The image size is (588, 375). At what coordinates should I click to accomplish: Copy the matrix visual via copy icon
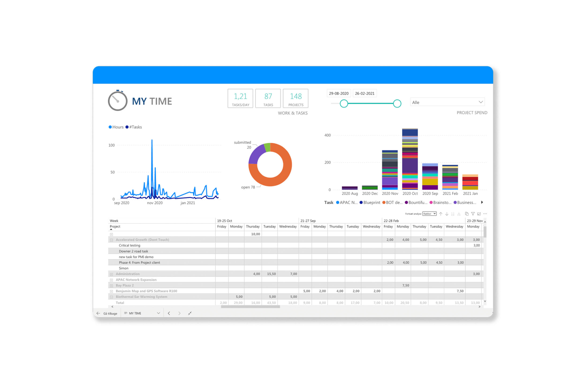[x=467, y=214]
